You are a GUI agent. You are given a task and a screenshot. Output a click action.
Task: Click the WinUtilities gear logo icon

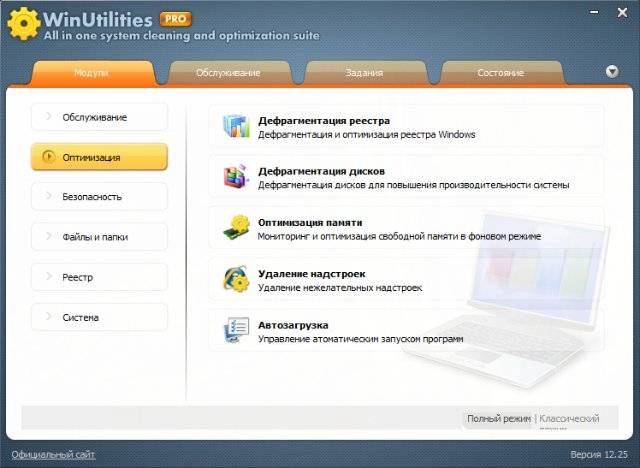24,24
